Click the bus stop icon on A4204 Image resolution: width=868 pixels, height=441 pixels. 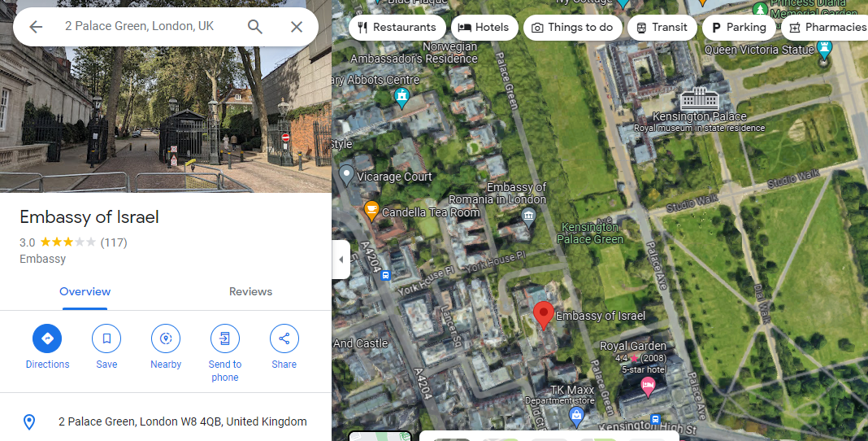coord(386,275)
